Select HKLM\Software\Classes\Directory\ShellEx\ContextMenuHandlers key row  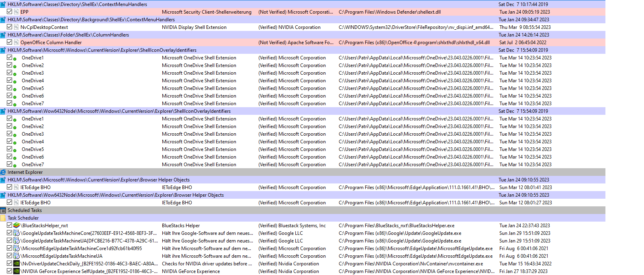click(303, 4)
